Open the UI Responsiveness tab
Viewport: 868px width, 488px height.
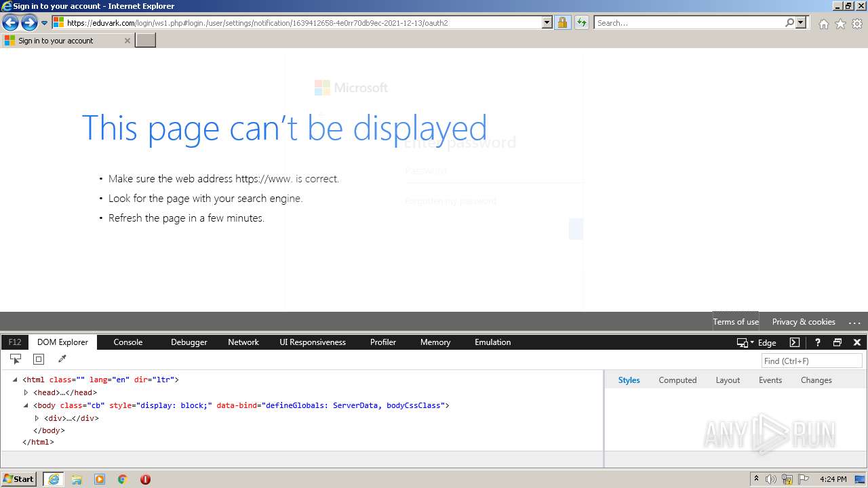[x=313, y=342]
